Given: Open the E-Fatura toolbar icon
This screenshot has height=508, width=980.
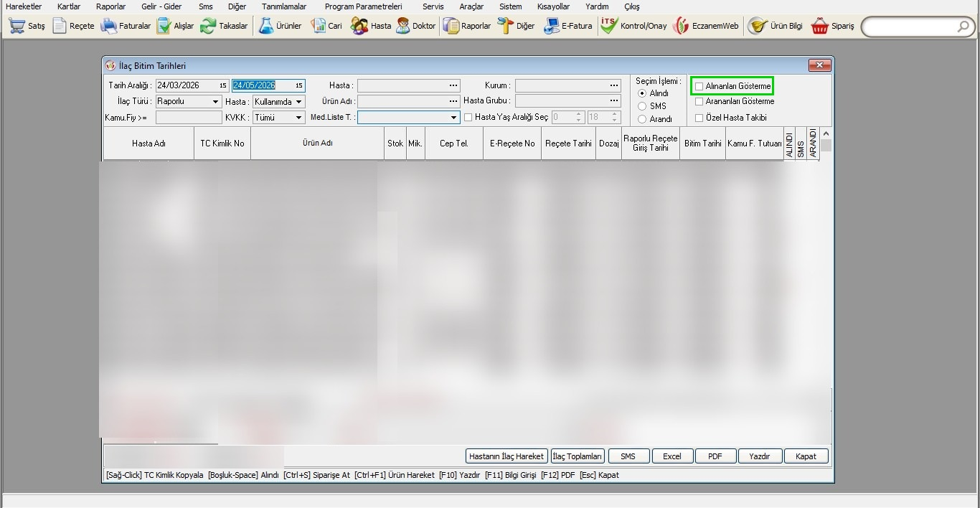Looking at the screenshot, I should tap(552, 26).
